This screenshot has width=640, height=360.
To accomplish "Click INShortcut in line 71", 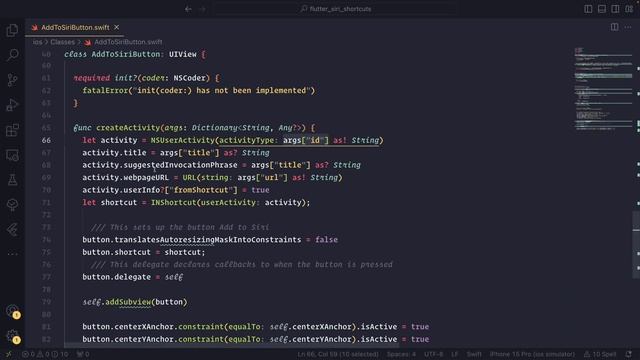I will pos(173,202).
